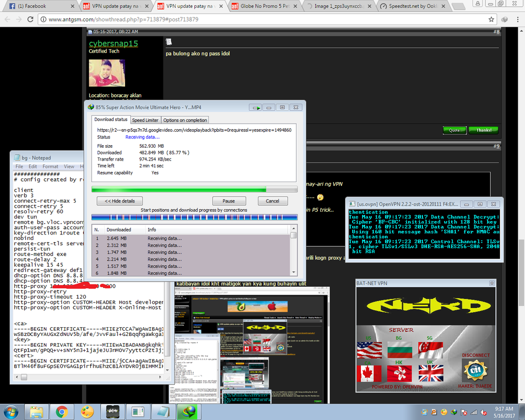
Task: Click the browser address bar URL
Action: tap(123, 19)
